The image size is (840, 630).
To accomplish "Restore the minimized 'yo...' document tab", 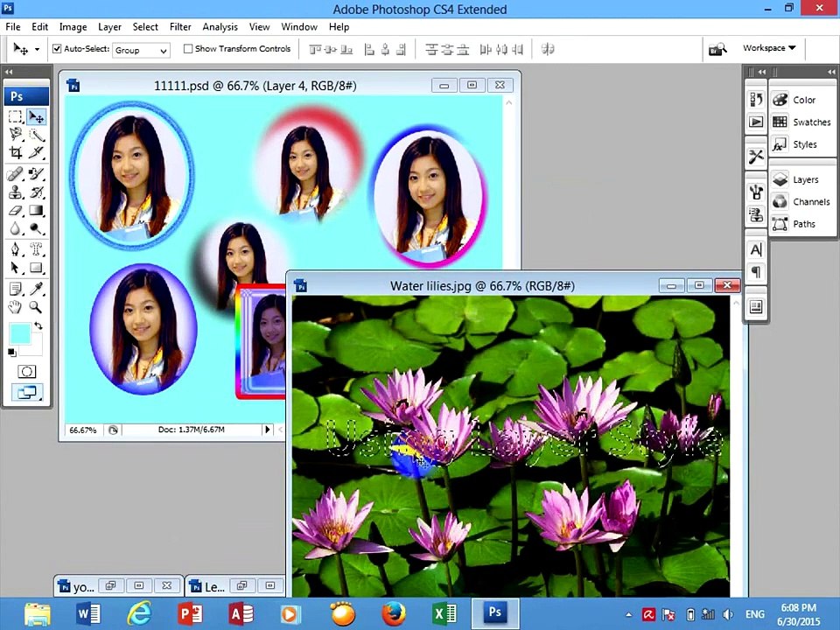I will [x=110, y=585].
